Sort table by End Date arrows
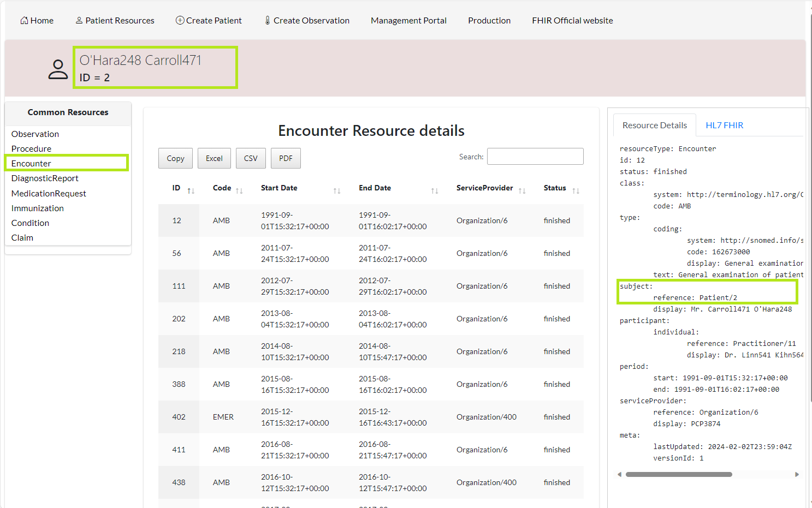 [x=435, y=190]
